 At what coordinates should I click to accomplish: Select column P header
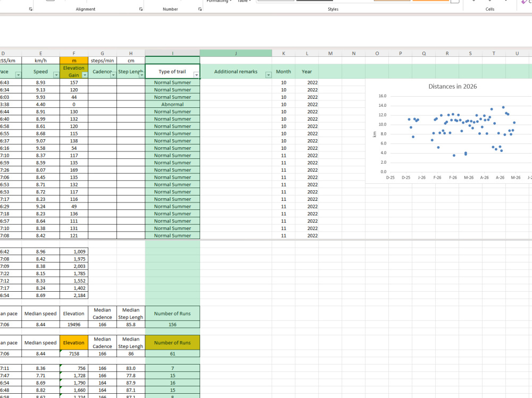click(x=401, y=53)
